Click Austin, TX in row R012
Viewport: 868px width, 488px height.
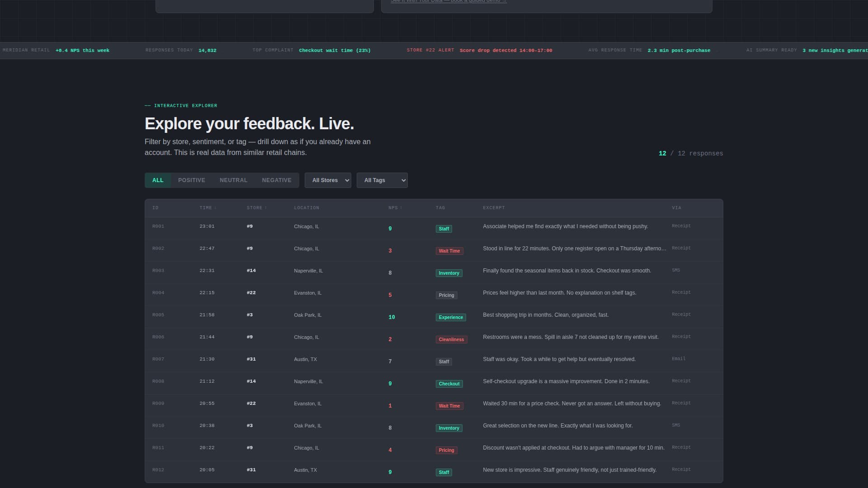306,470
